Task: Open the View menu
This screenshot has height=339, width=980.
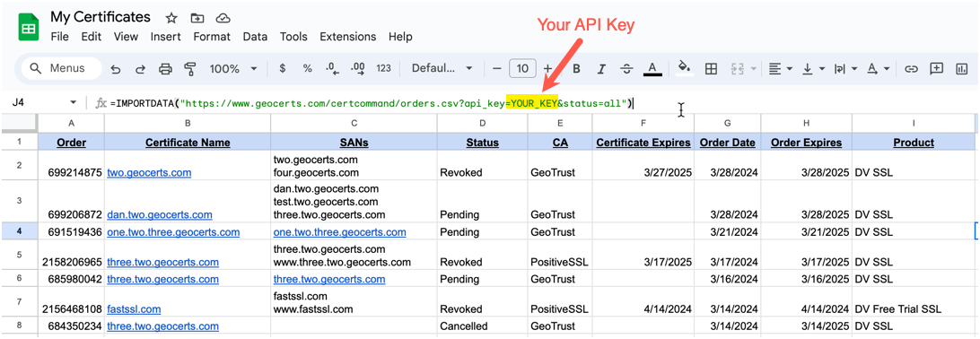Action: [x=126, y=37]
